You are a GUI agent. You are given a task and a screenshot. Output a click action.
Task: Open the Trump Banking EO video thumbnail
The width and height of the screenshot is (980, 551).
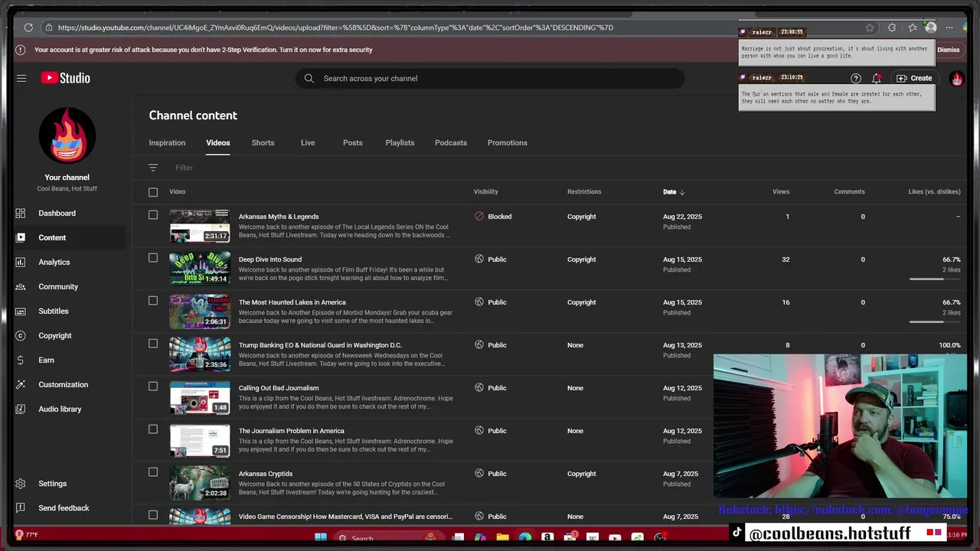200,354
